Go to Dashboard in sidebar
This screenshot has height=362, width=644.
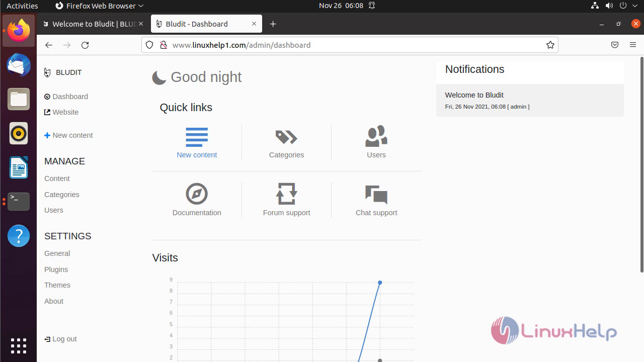66,97
